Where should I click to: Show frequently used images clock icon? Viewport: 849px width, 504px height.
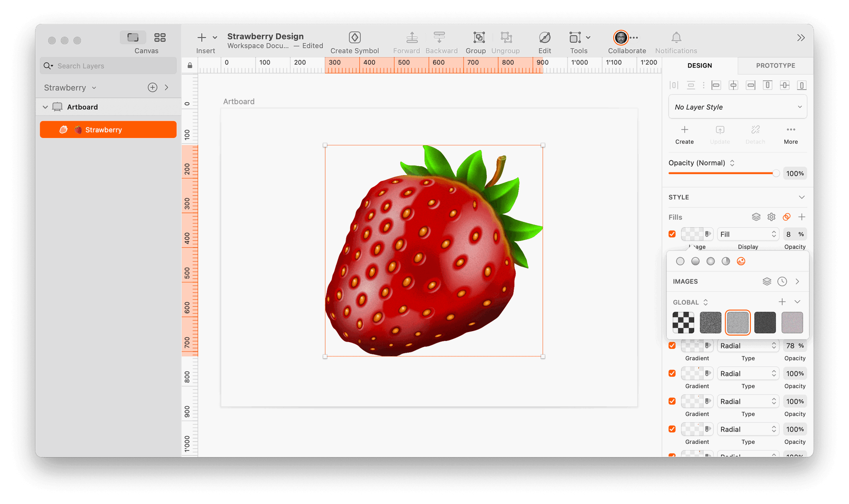click(x=782, y=282)
